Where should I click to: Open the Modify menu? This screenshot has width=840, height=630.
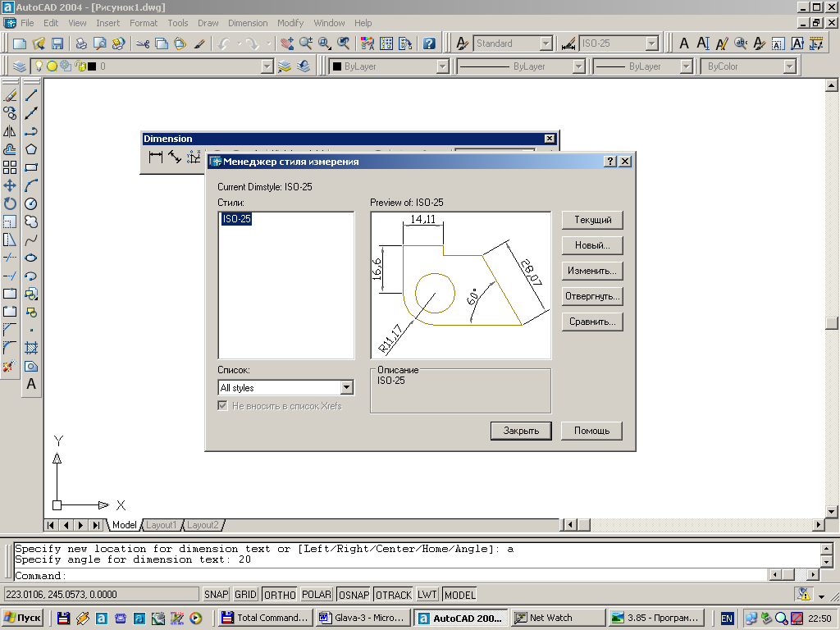coord(290,23)
